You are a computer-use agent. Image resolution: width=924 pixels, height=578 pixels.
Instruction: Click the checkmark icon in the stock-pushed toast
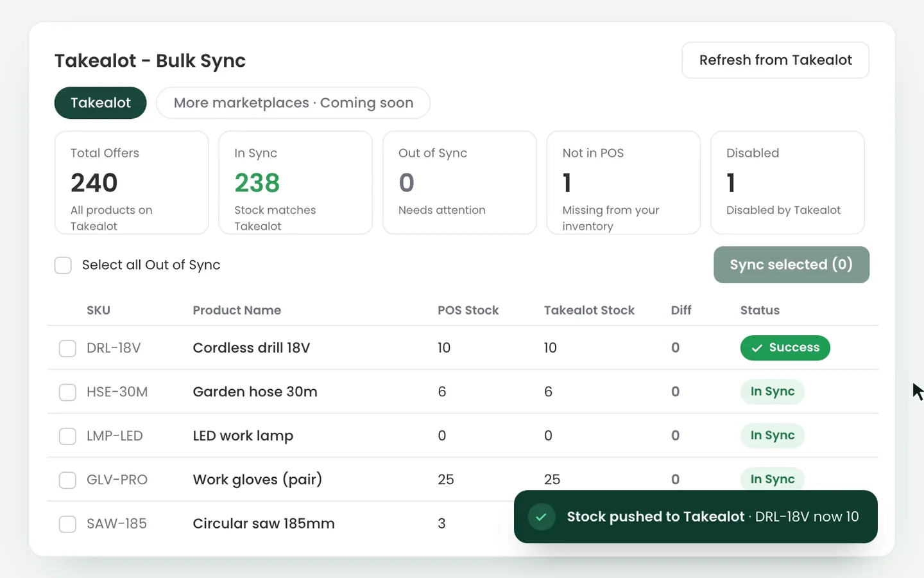(x=542, y=517)
